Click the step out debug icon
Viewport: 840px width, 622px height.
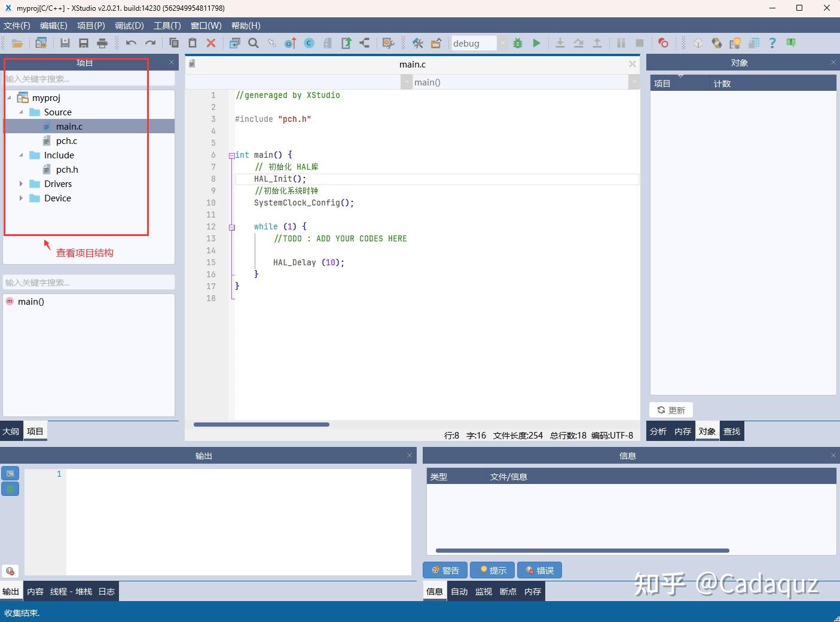597,43
